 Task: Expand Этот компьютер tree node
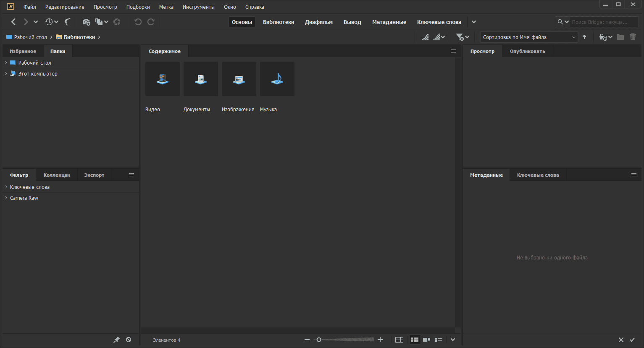point(6,73)
